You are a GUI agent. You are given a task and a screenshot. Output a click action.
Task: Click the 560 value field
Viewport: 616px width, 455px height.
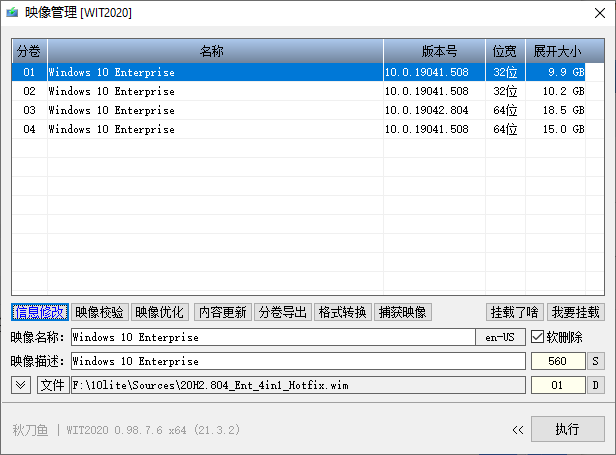[x=558, y=361]
